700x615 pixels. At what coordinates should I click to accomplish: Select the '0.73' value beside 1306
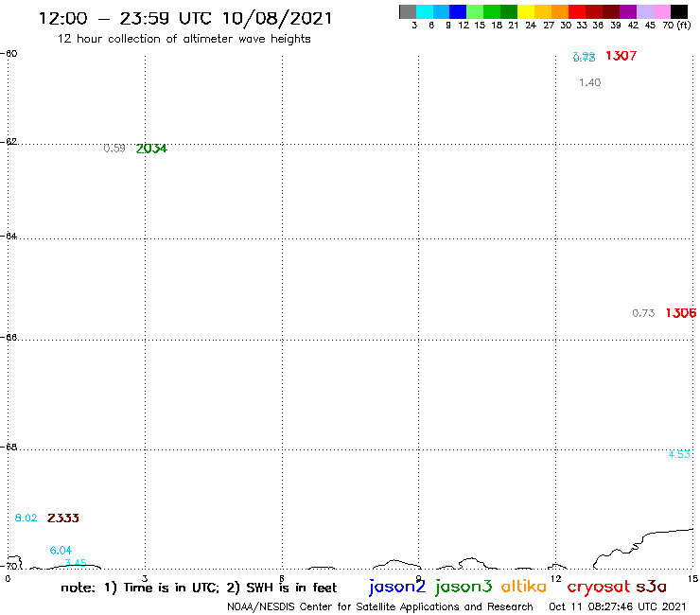643,313
